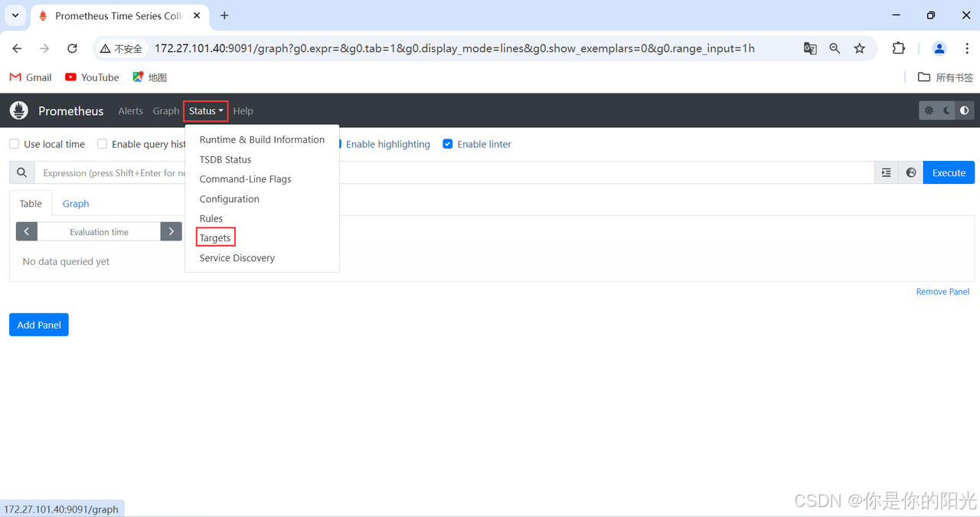Select the auto theme contrast icon
Screen dimensions: 980x517
pyautogui.click(x=965, y=110)
